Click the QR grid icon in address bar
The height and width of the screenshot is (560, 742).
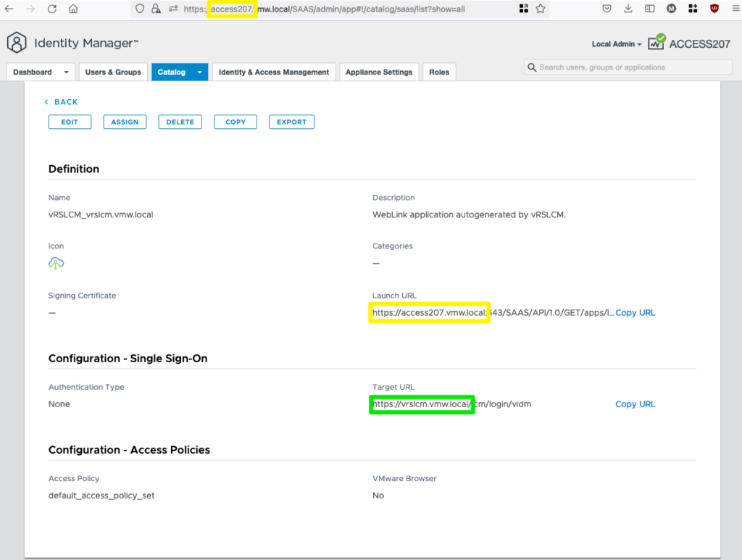pyautogui.click(x=523, y=9)
